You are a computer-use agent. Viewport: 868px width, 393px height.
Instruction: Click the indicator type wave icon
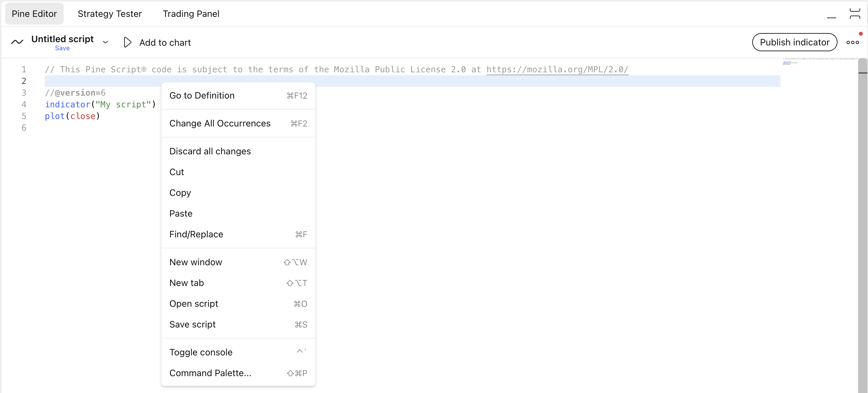tap(17, 42)
